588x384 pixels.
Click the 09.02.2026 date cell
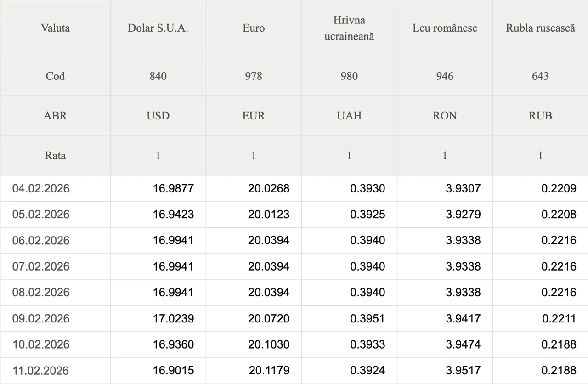41,318
